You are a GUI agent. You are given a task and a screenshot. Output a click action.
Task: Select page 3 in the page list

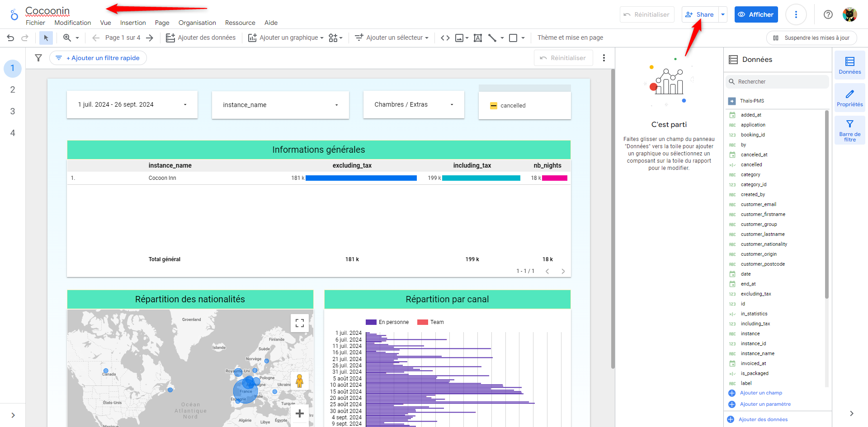13,111
